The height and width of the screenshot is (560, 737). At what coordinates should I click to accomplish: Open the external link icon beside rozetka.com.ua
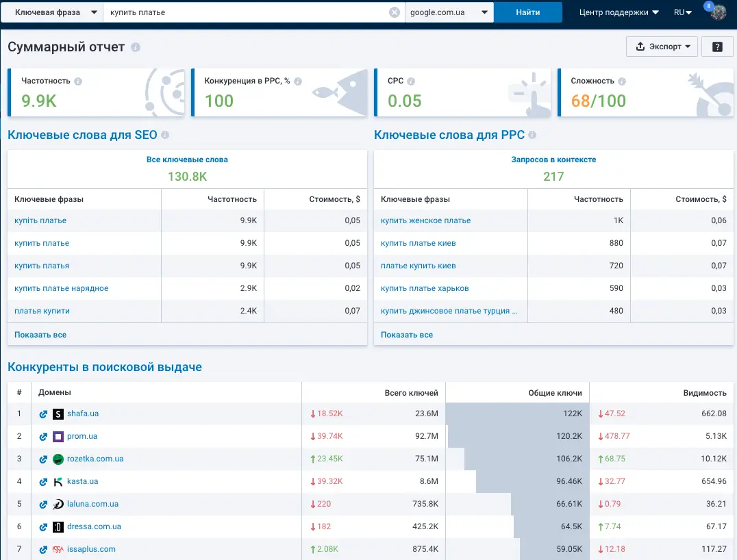click(x=43, y=459)
